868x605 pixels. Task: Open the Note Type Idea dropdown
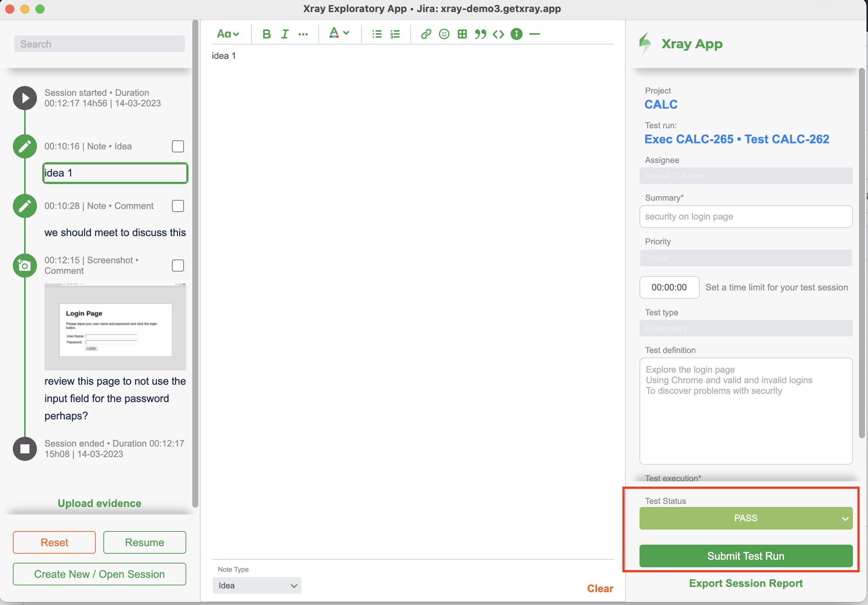(257, 585)
